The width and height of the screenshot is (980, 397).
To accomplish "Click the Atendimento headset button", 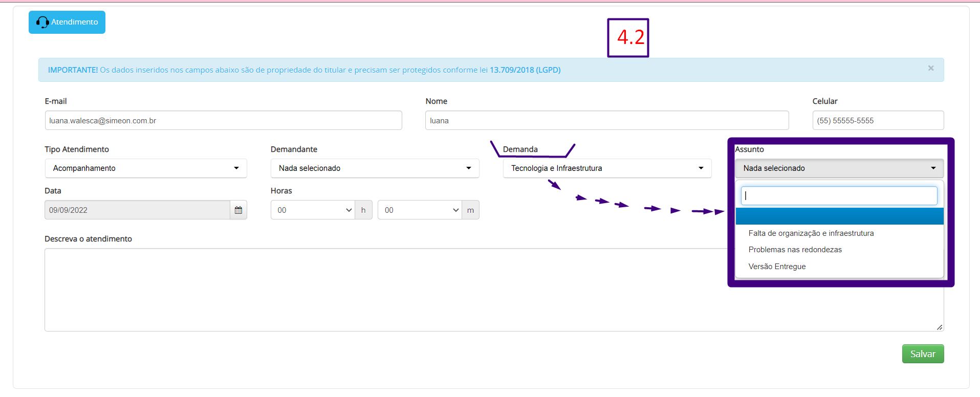I will coord(67,23).
